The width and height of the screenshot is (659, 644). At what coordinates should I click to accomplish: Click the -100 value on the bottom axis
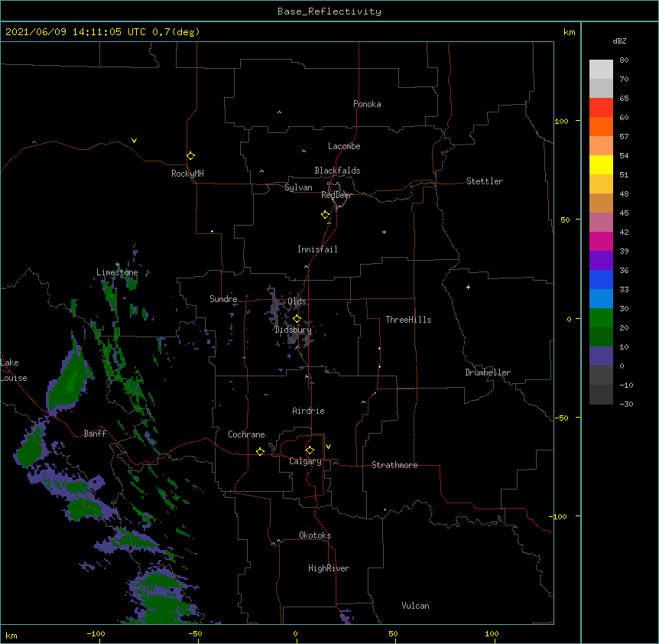pos(96,633)
